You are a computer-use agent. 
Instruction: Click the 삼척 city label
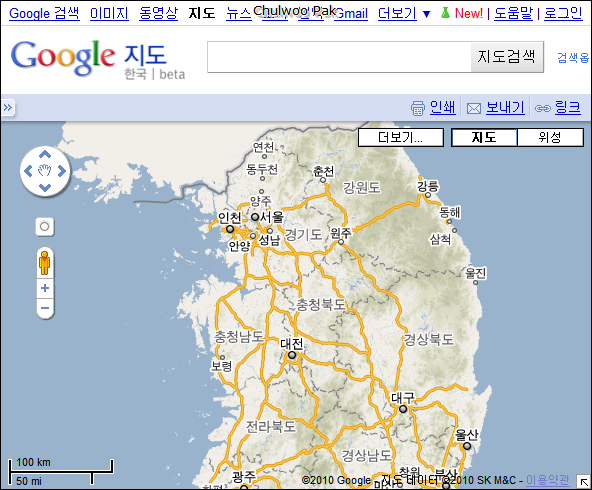click(x=440, y=239)
